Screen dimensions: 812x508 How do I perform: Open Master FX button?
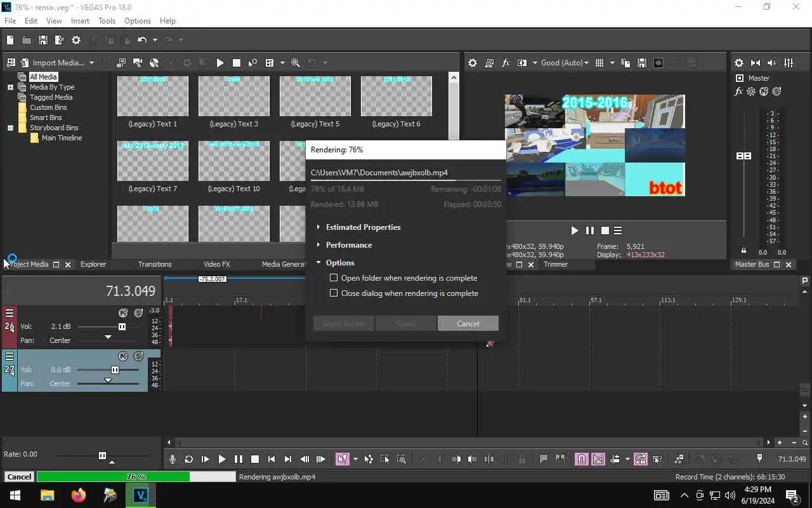coord(738,91)
